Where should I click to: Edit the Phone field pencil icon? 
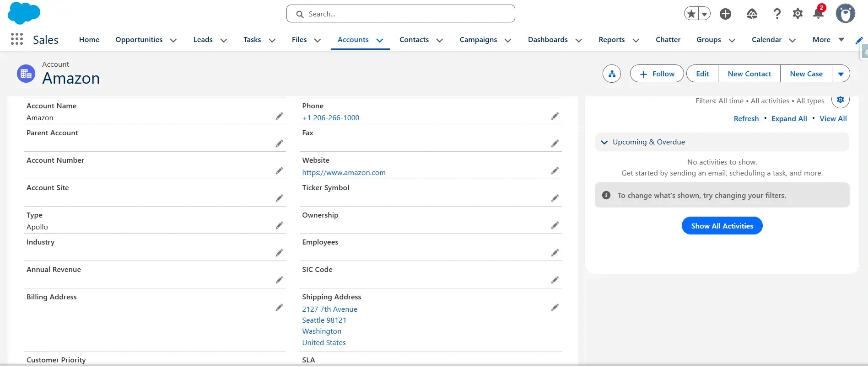coord(555,117)
